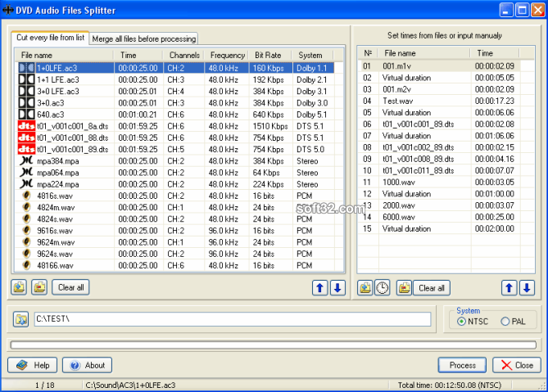The width and height of the screenshot is (548, 392).
Task: Click the System column header
Action: click(310, 55)
